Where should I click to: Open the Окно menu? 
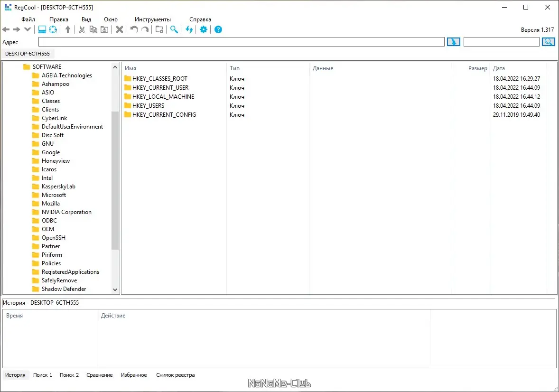(x=111, y=19)
